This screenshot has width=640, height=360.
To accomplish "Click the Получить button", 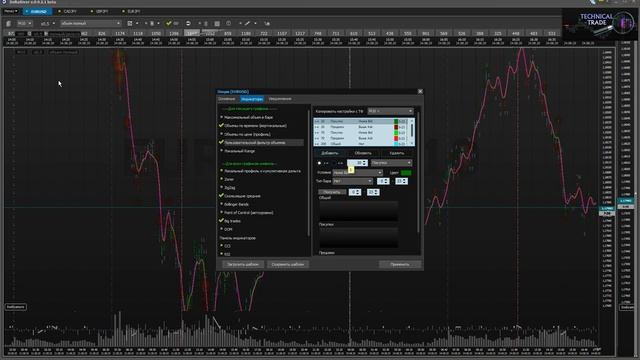I will pyautogui.click(x=332, y=192).
